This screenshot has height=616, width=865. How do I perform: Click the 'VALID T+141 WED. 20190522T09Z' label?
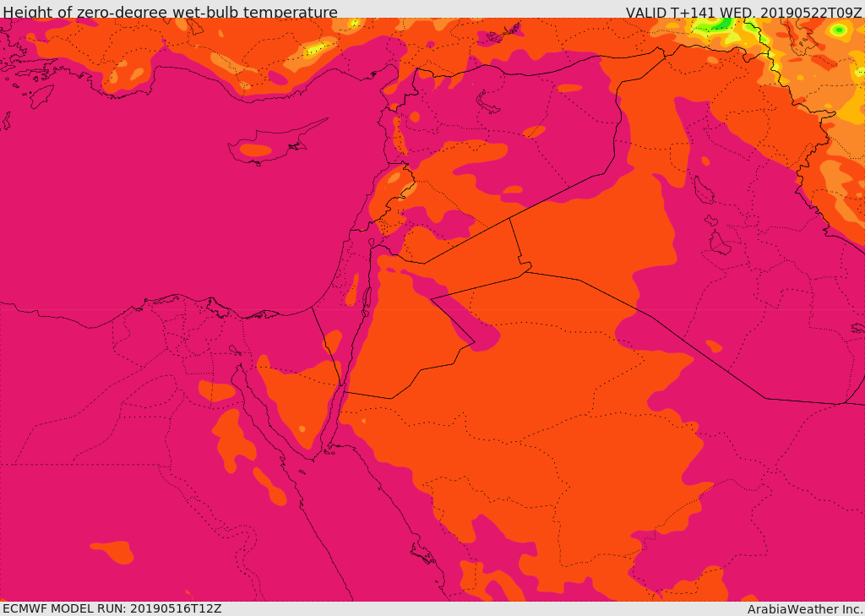[743, 11]
